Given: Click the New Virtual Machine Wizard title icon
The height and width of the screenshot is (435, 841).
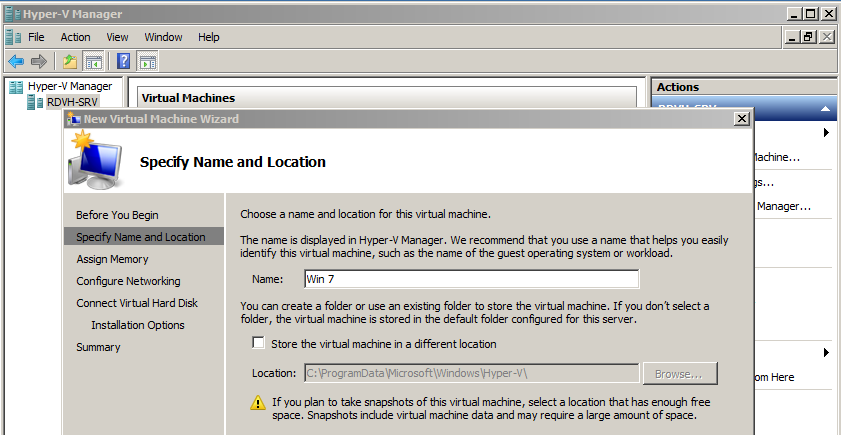Looking at the screenshot, I should [73, 119].
